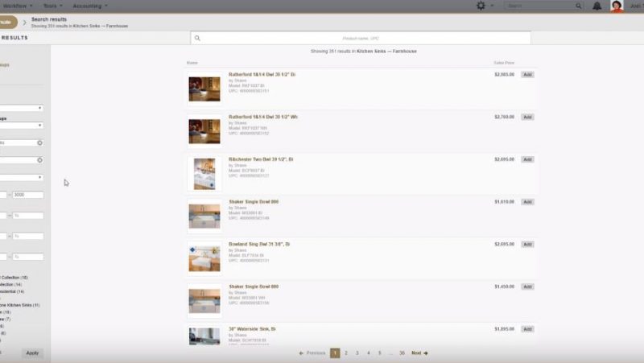The height and width of the screenshot is (363, 644).
Task: Open page 3 of results
Action: click(357, 353)
